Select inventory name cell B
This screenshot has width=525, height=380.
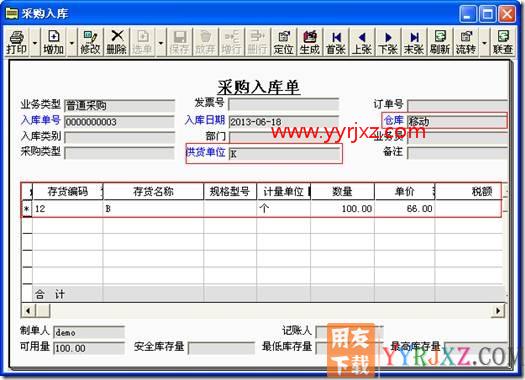point(153,209)
